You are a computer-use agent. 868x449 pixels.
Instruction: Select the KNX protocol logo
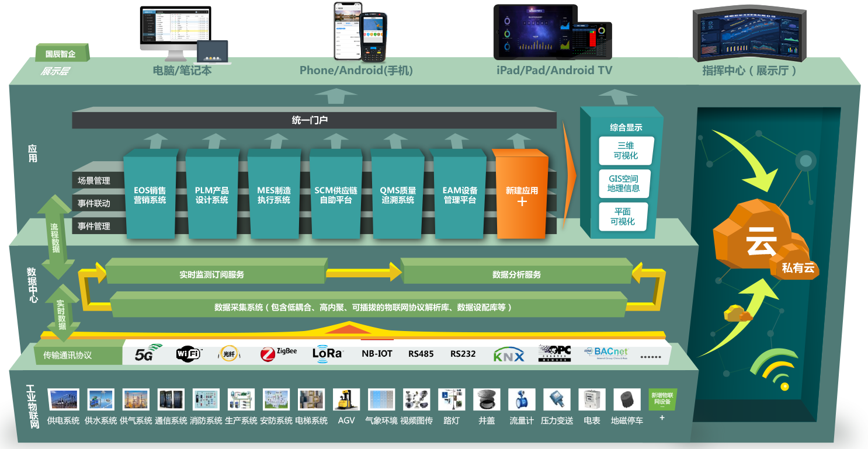509,354
